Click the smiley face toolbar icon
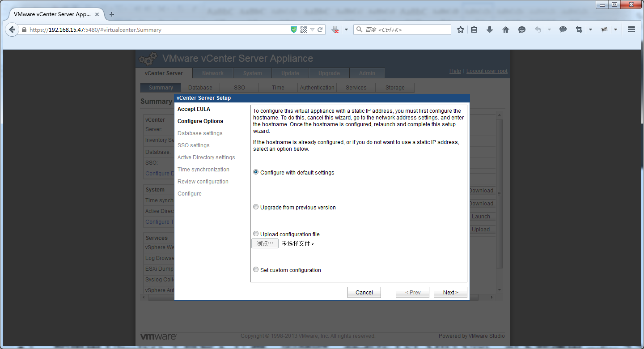 522,30
